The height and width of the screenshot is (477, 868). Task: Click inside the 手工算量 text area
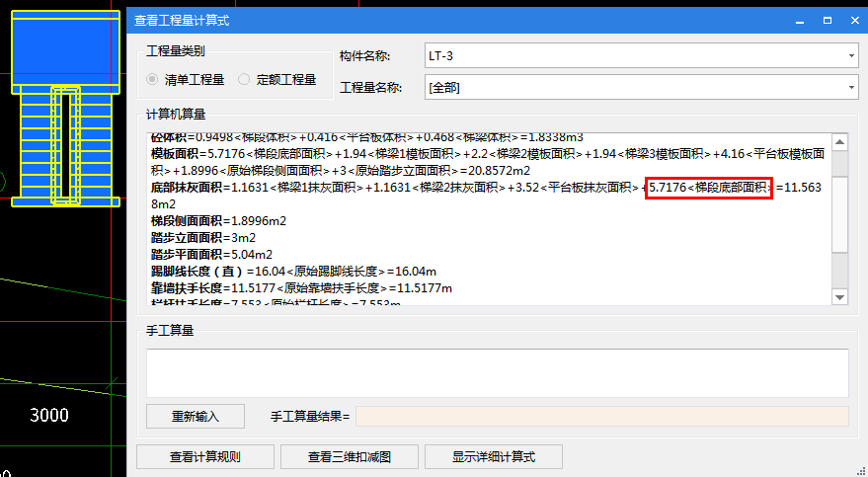497,372
